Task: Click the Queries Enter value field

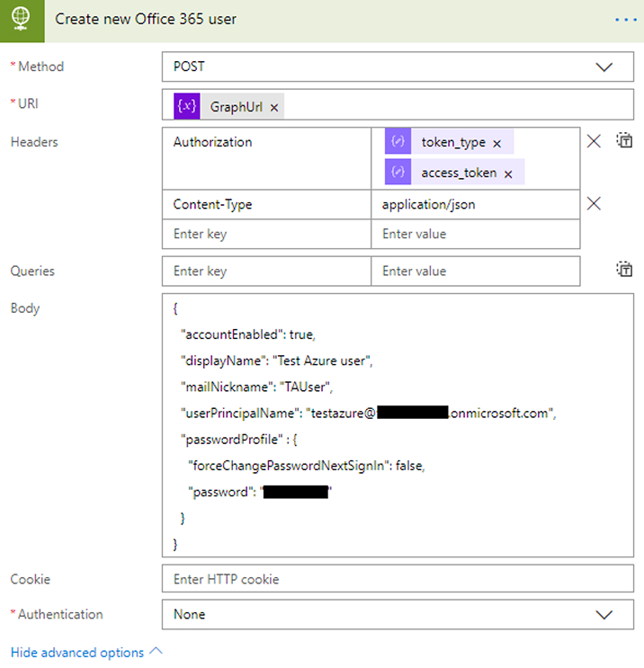Action: [475, 271]
